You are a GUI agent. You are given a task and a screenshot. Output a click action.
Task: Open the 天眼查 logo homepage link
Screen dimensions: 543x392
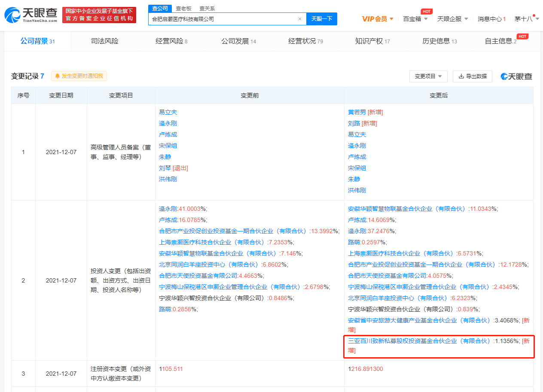pos(31,15)
